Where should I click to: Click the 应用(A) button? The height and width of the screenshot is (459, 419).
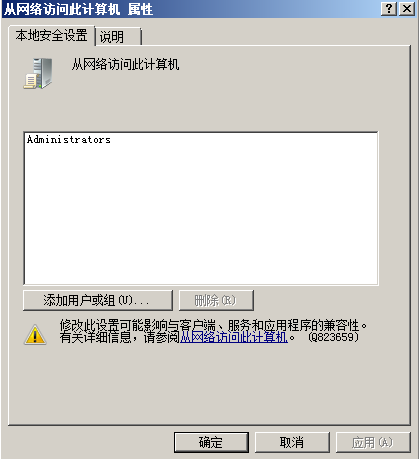[373, 442]
